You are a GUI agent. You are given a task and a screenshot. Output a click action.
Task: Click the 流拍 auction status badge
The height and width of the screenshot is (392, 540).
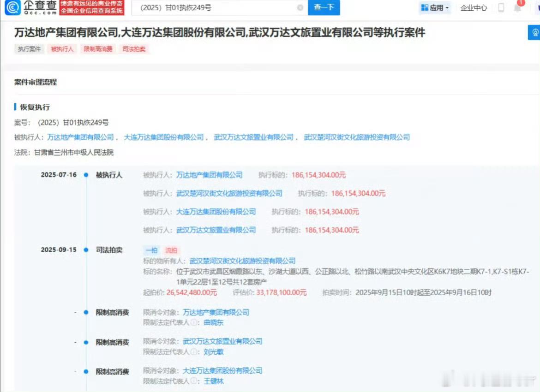pyautogui.click(x=171, y=250)
